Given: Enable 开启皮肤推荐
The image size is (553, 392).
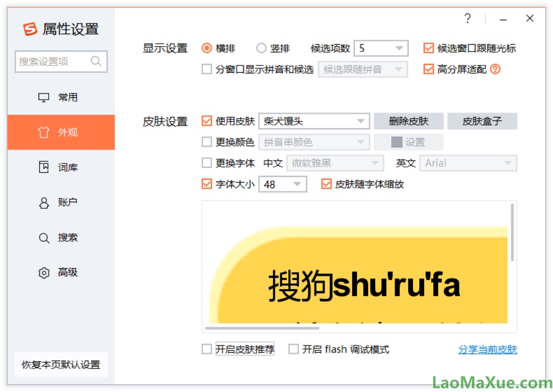Looking at the screenshot, I should coord(207,349).
